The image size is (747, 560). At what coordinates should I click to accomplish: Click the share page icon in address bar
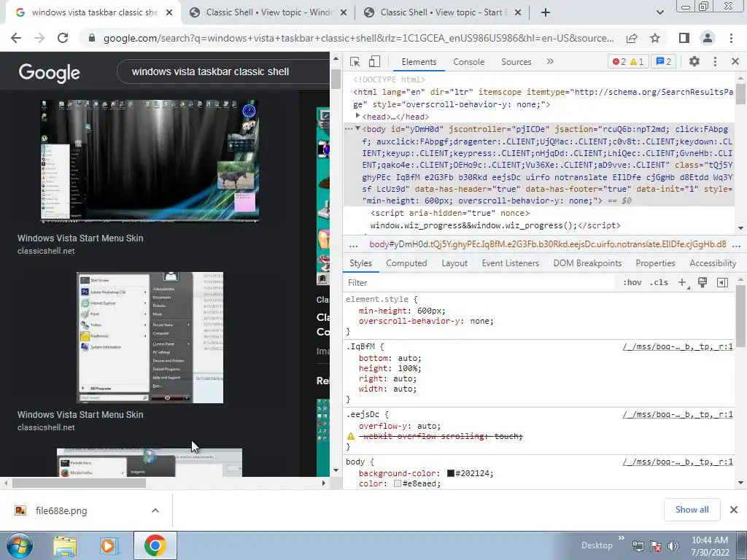[x=632, y=38]
